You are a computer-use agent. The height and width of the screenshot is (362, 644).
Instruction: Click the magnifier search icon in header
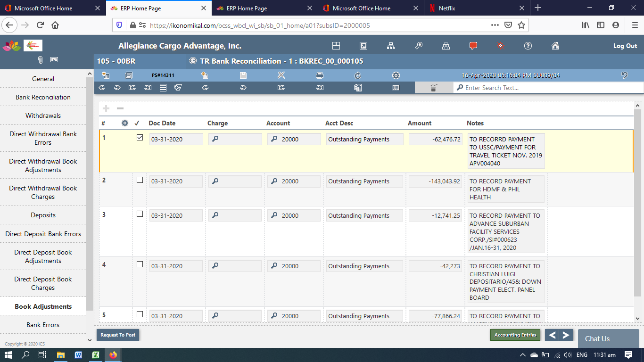pyautogui.click(x=419, y=46)
